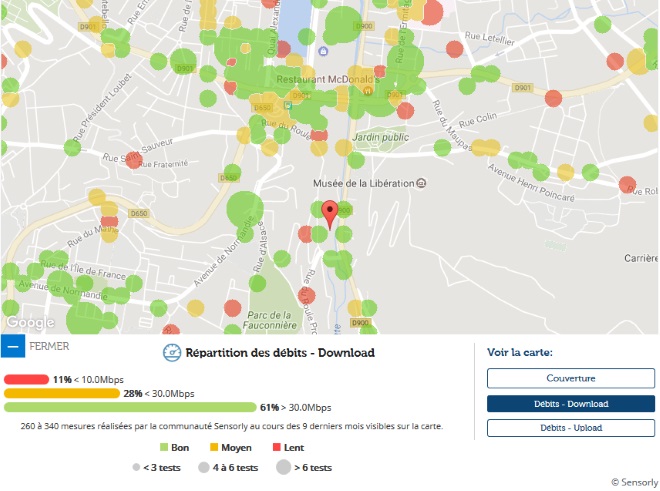
Task: Click the speedometer icon beside Répartition des débits
Action: click(171, 352)
